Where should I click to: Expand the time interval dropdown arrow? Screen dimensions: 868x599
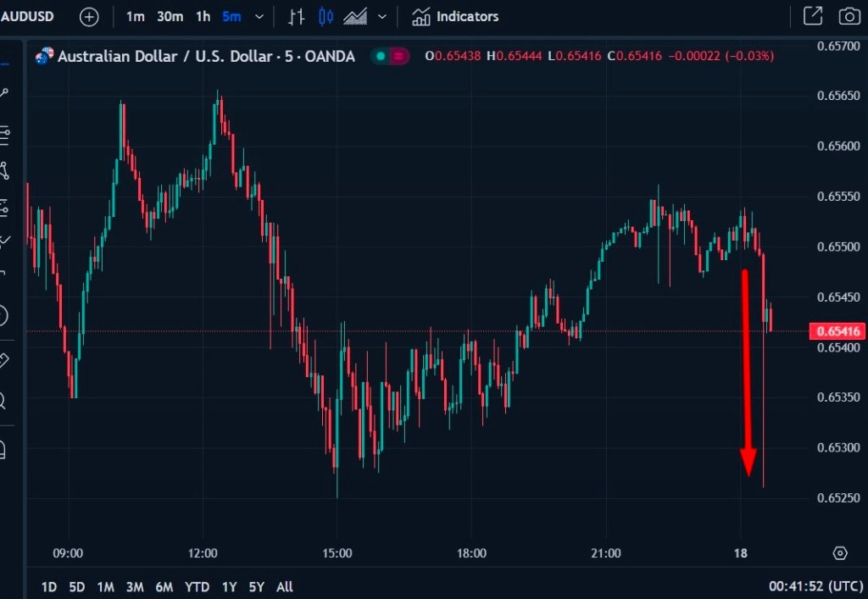click(x=258, y=16)
